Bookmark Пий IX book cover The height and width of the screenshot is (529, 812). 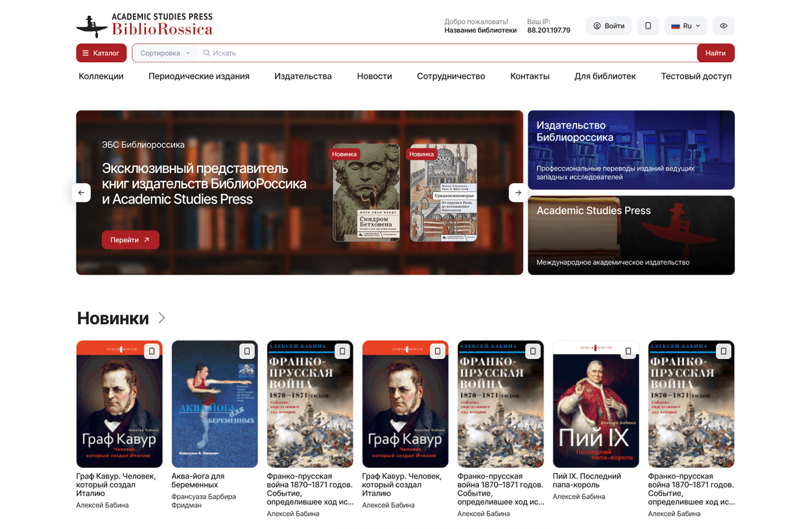click(628, 351)
